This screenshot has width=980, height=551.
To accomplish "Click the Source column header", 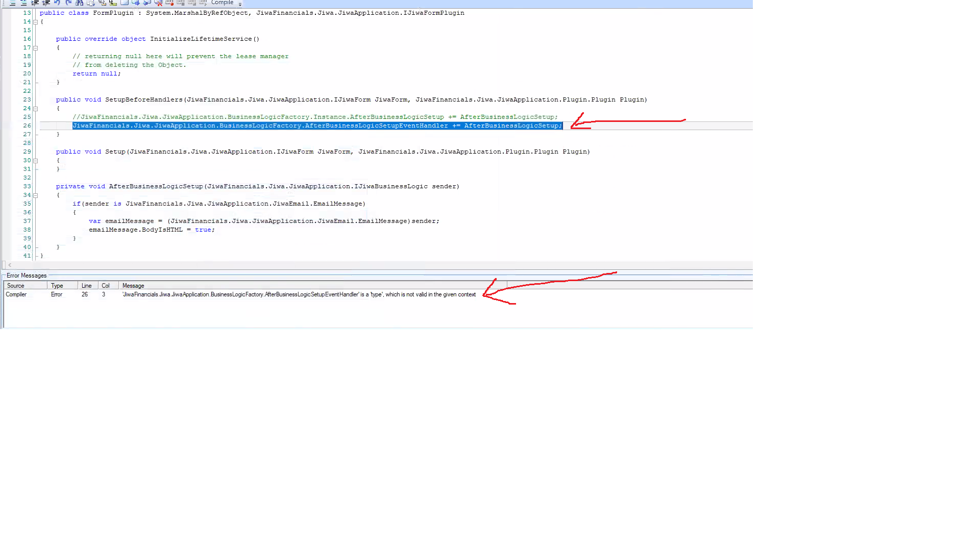I will tap(16, 286).
